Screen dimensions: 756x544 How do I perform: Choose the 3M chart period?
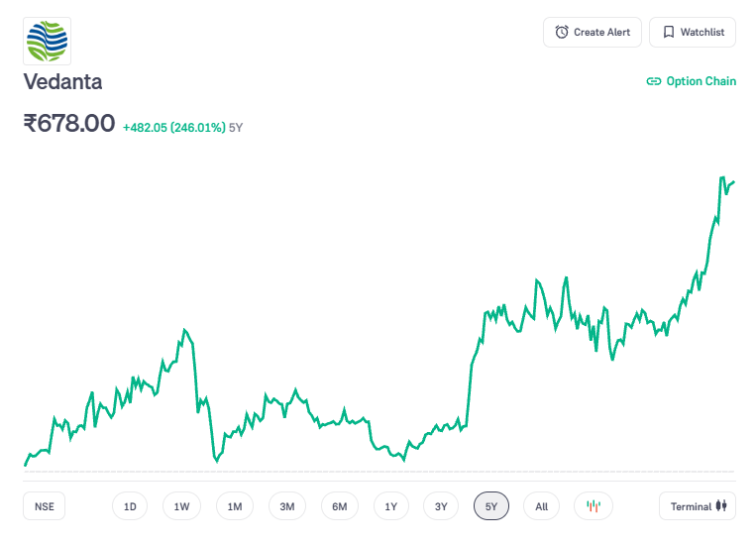[287, 506]
